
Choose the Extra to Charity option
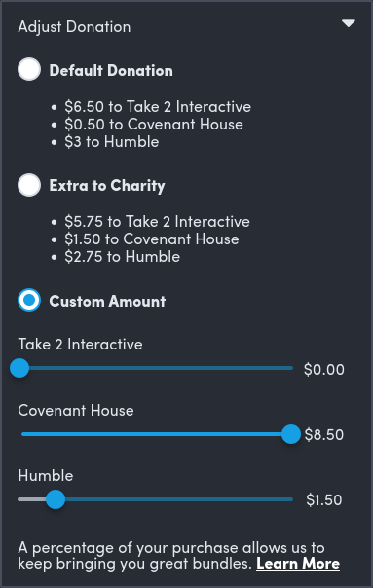coord(29,185)
